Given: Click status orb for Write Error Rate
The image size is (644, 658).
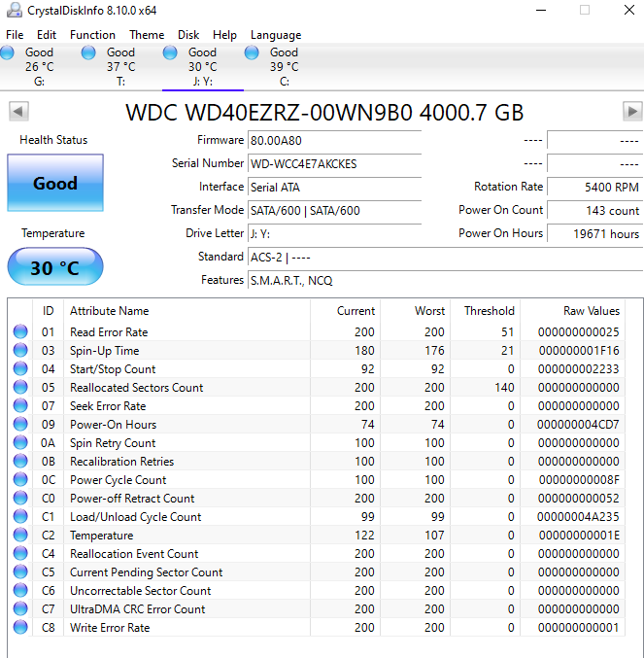Looking at the screenshot, I should pyautogui.click(x=20, y=627).
